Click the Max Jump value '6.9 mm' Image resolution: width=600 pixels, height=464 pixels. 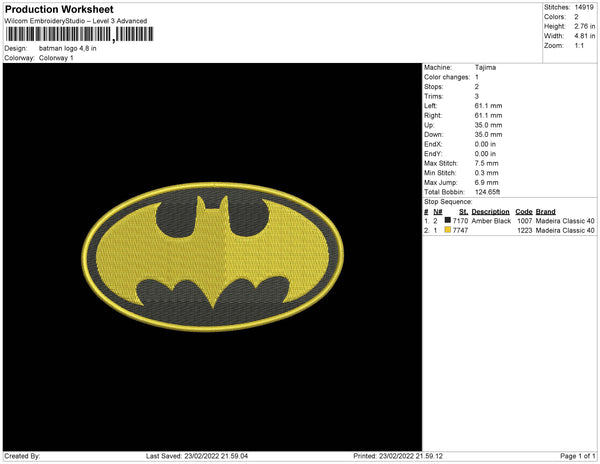486,182
